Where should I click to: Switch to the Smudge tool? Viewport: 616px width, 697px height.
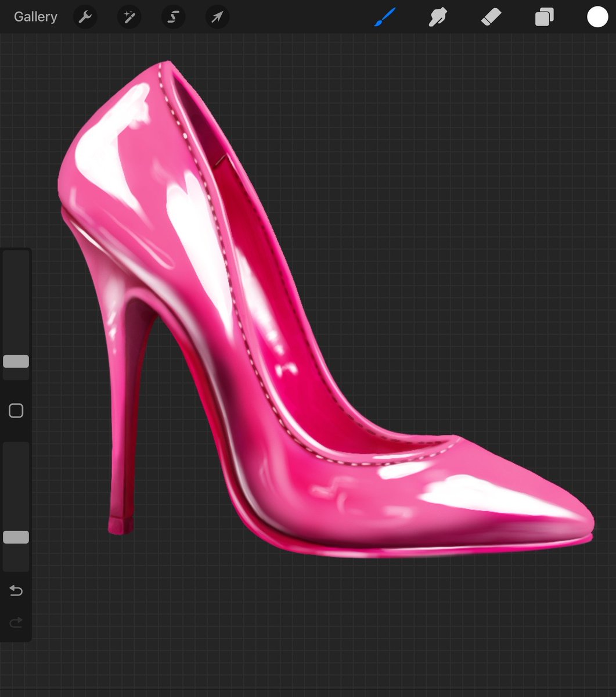point(438,17)
